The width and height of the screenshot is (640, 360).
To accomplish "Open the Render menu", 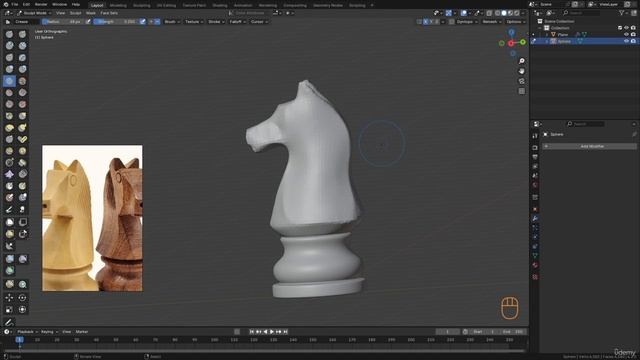I will click(x=41, y=4).
